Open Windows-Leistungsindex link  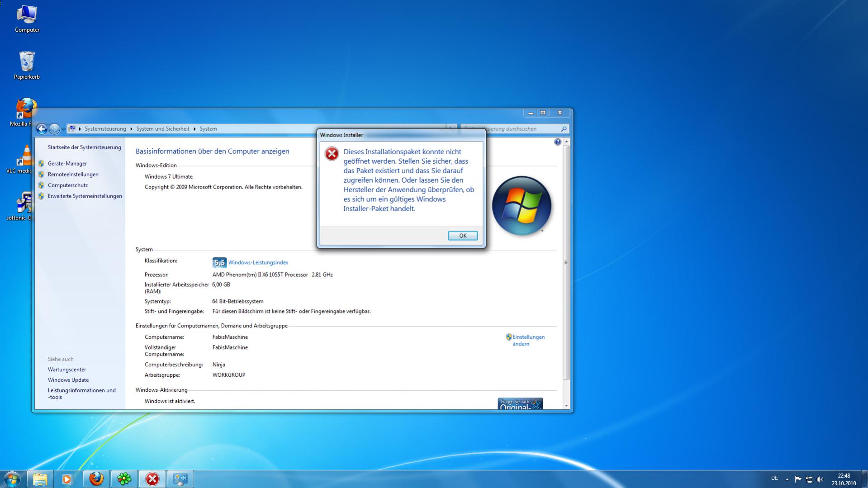pos(258,263)
